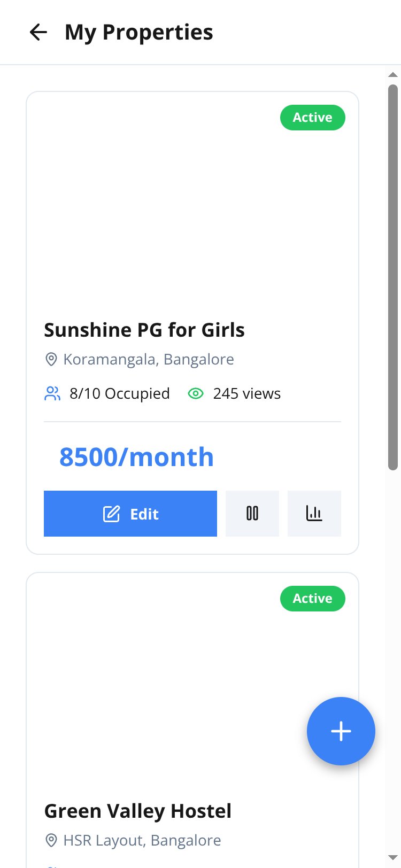The height and width of the screenshot is (868, 401).
Task: Edit the Sunshine PG for Girls property
Action: (x=130, y=514)
